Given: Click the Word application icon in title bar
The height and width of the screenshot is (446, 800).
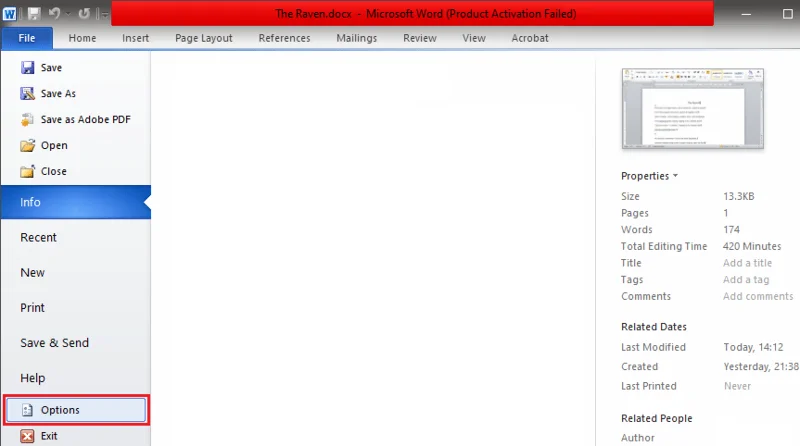Looking at the screenshot, I should (9, 14).
